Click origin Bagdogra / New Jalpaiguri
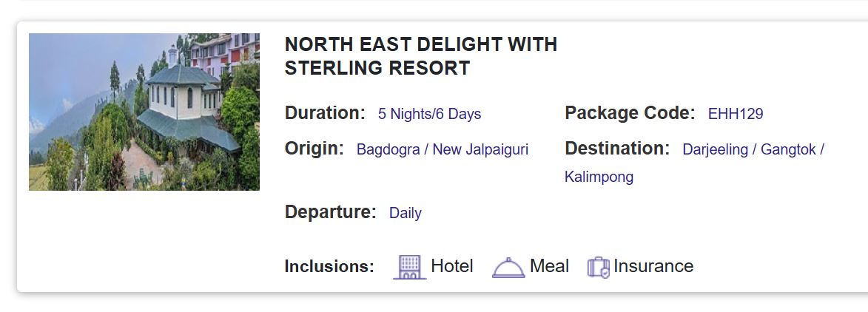 (x=443, y=149)
